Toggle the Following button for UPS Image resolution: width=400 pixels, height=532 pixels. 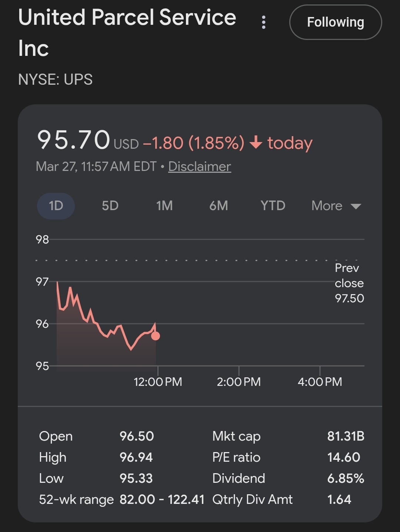click(335, 22)
